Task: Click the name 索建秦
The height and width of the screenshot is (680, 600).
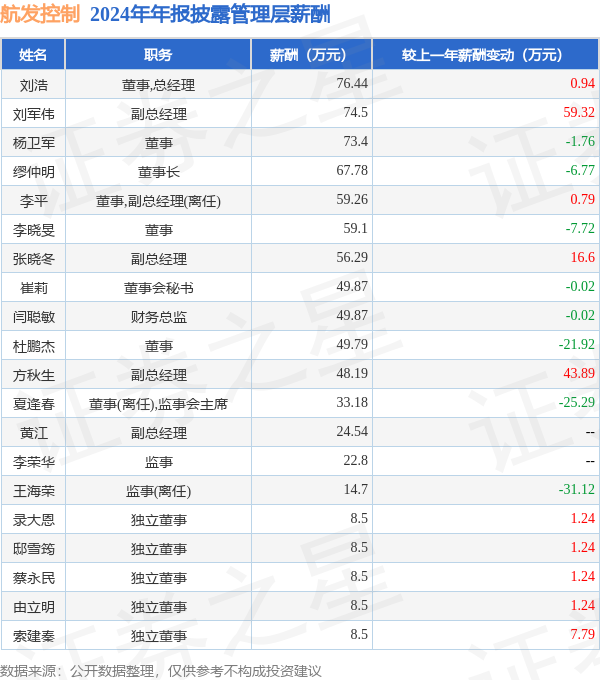Action: (34, 636)
